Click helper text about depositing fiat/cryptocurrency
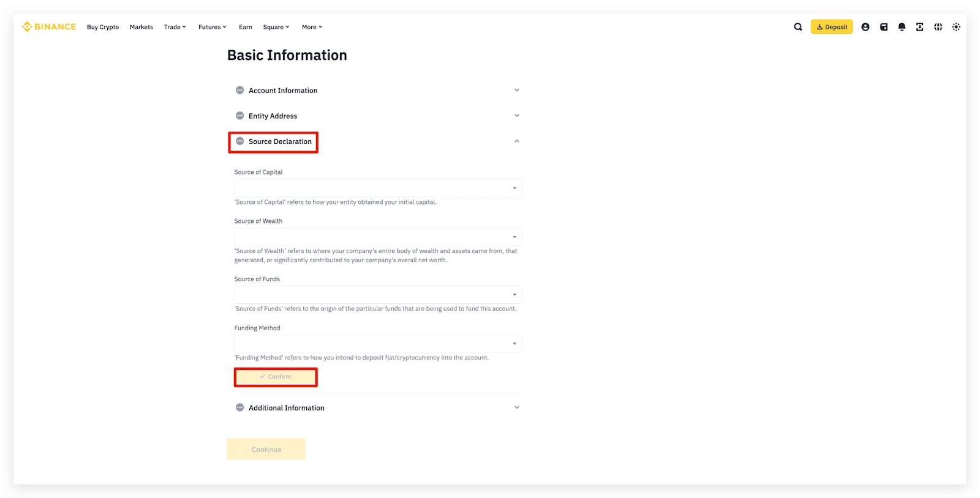The height and width of the screenshot is (498, 980). (361, 358)
